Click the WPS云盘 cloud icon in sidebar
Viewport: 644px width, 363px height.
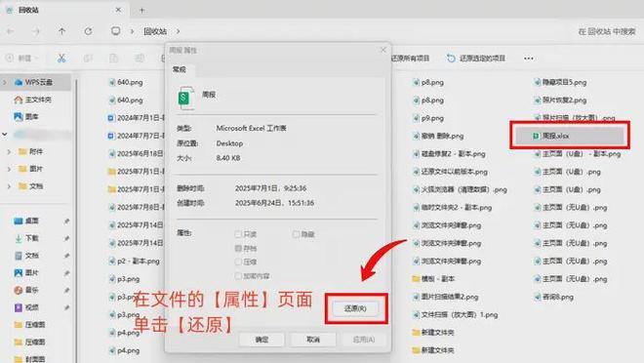tap(19, 82)
